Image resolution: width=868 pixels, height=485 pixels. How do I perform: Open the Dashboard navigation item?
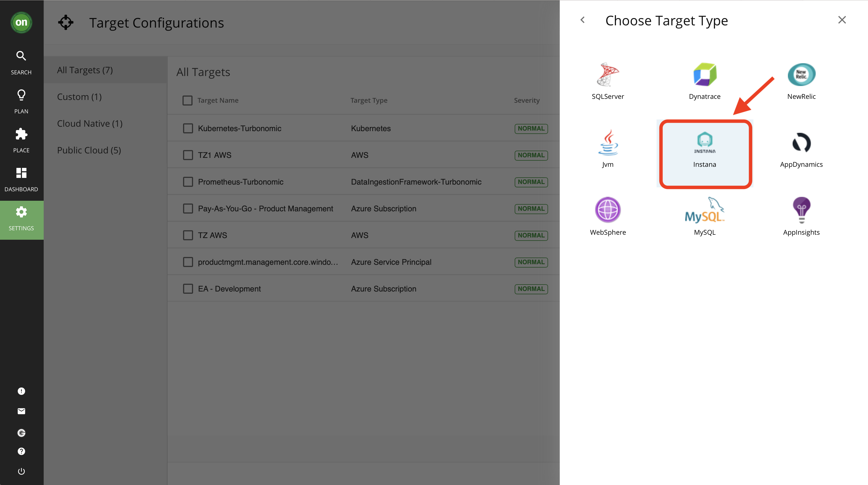[21, 179]
